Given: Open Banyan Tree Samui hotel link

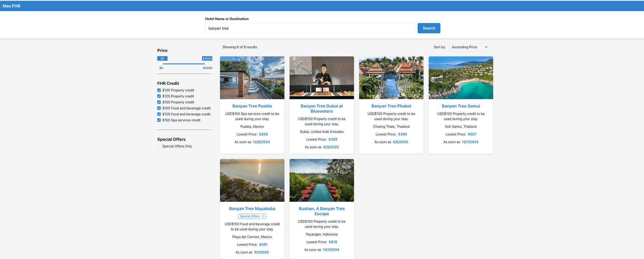Looking at the screenshot, I should (461, 106).
